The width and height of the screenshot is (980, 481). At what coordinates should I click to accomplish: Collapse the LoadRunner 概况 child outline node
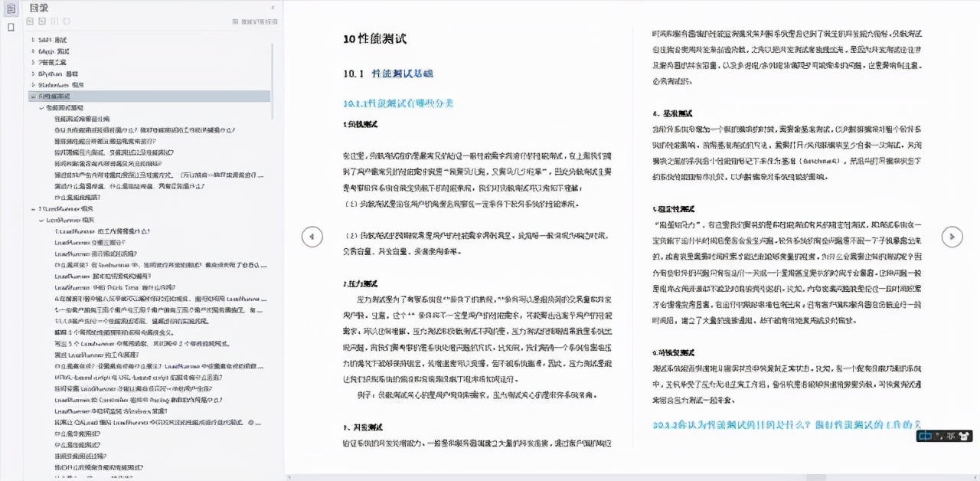point(41,220)
